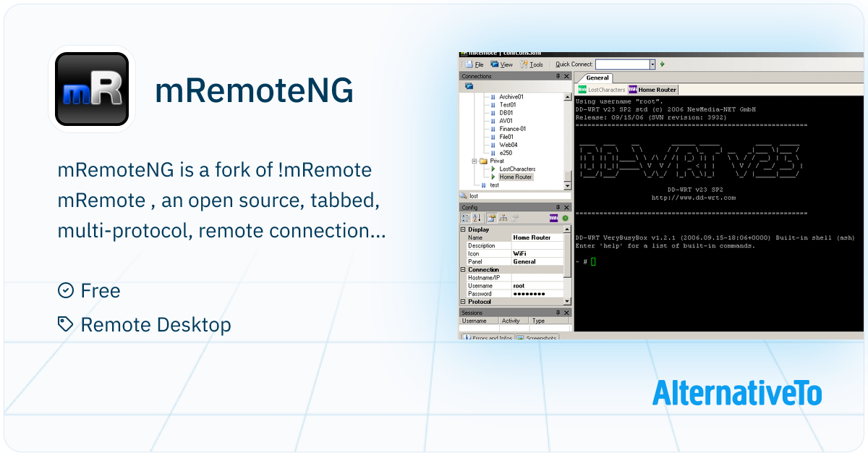
Task: Switch to the Home Router connection tab
Action: tap(653, 90)
